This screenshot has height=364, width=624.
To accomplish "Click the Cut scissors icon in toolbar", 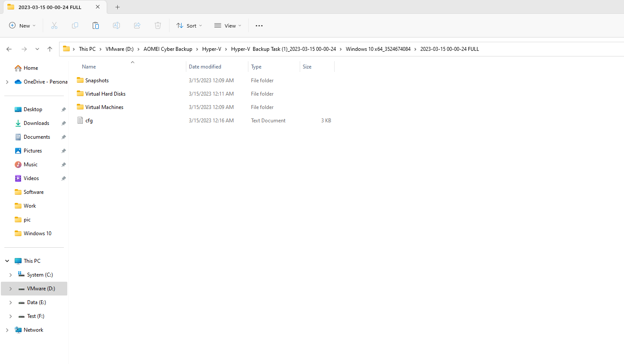I will pyautogui.click(x=54, y=26).
